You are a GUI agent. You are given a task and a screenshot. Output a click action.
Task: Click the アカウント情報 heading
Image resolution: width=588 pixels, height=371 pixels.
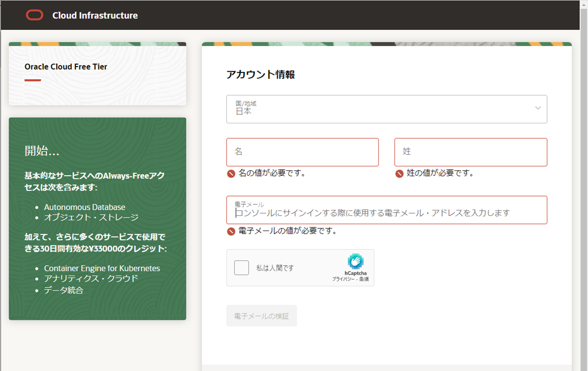point(260,75)
